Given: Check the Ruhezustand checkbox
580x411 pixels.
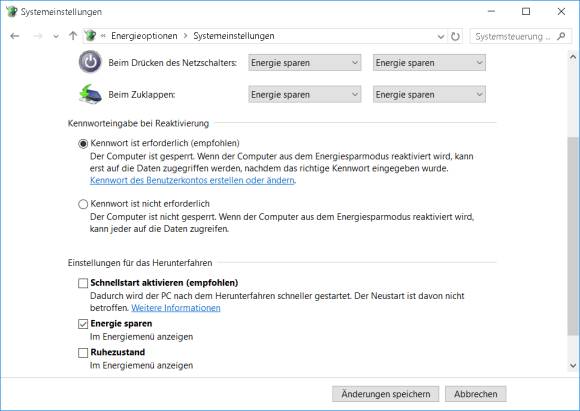Looking at the screenshot, I should coord(83,353).
